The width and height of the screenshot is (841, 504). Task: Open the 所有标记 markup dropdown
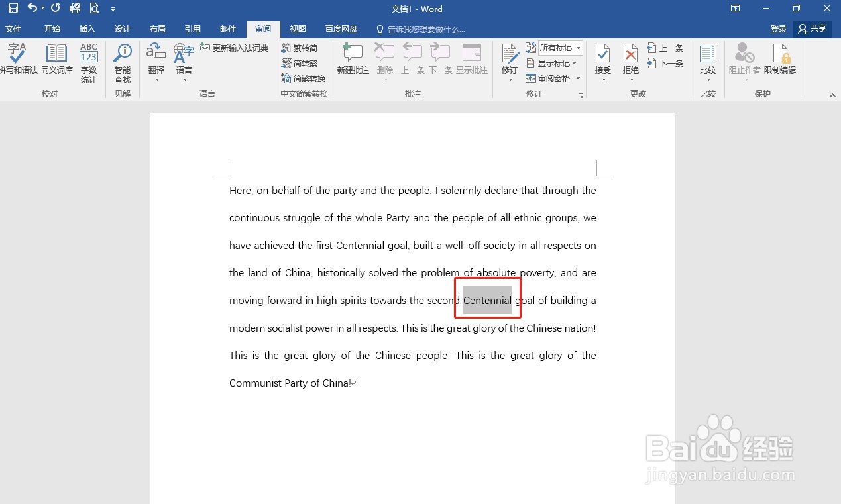[x=561, y=48]
